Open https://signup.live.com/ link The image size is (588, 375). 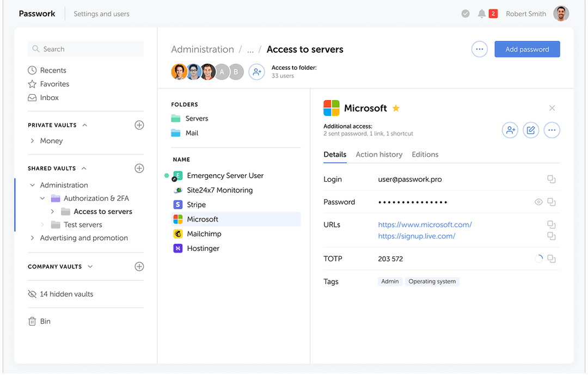pos(416,236)
